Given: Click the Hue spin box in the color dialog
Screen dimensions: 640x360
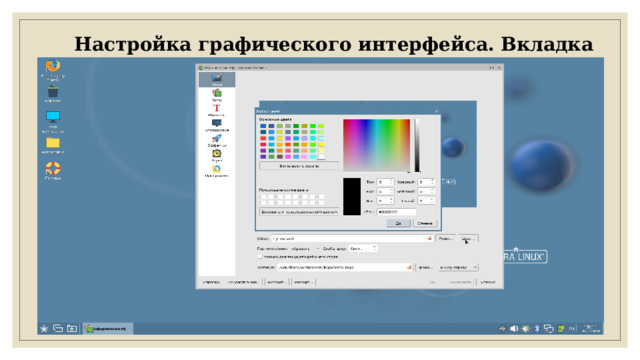Looking at the screenshot, I should [x=385, y=182].
